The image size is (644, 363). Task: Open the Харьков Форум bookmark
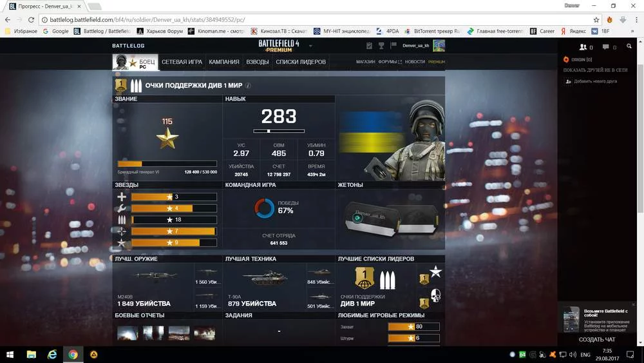(x=160, y=31)
